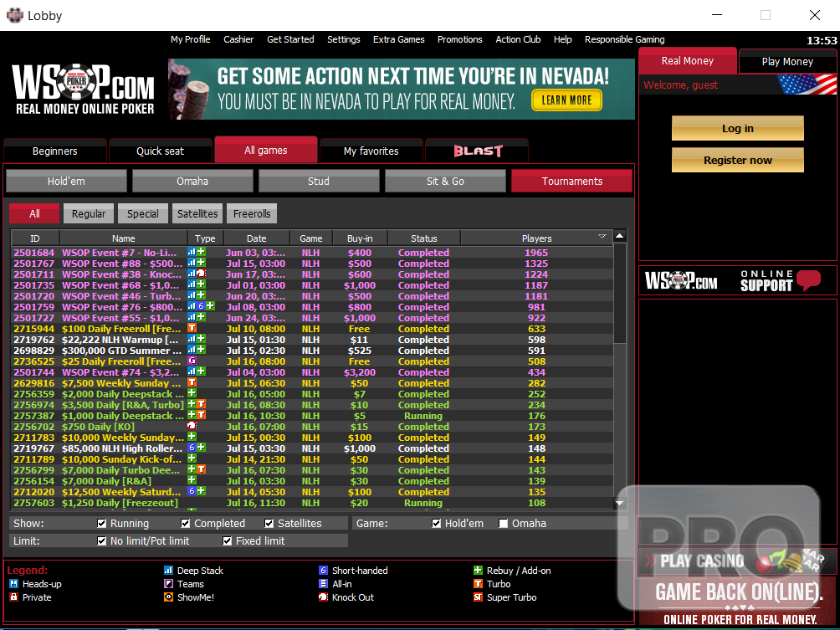The image size is (840, 630).
Task: Click Rebuy icon in $2,000 Daily Deepstack row
Action: [x=192, y=393]
